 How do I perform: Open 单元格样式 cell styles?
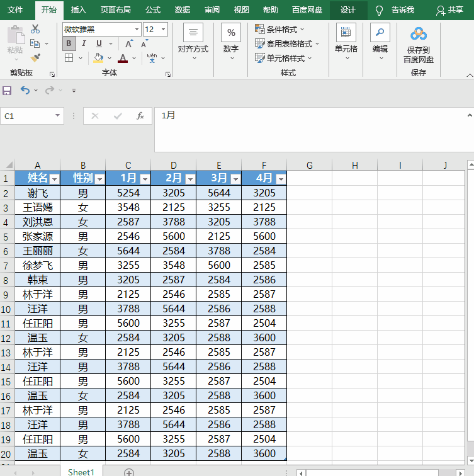click(x=283, y=58)
